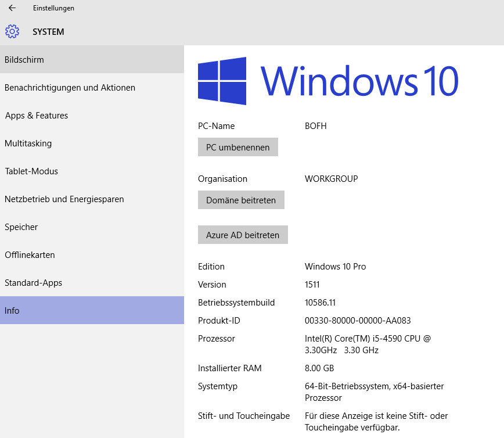Image resolution: width=504 pixels, height=438 pixels.
Task: Click the Version label
Action: click(212, 284)
